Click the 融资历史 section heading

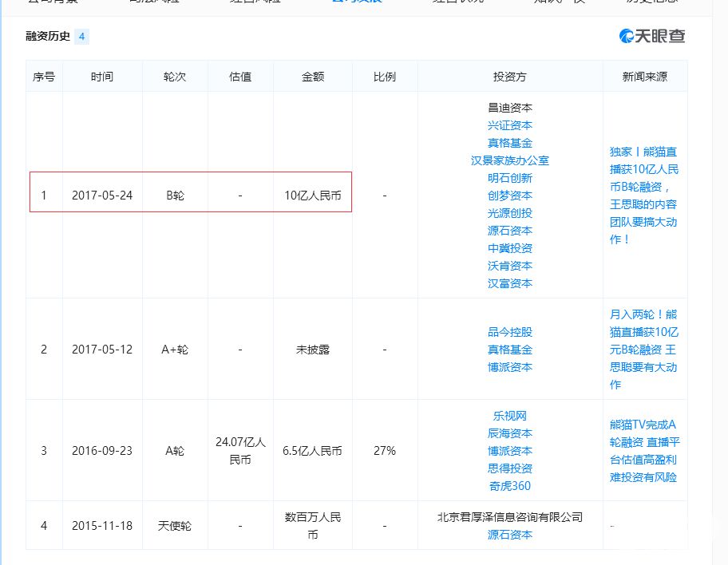pos(48,36)
